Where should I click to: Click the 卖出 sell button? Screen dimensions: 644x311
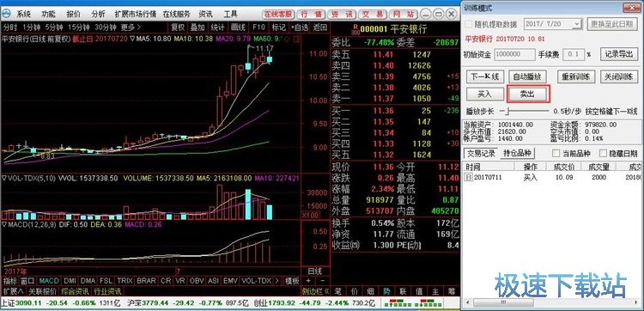pos(528,95)
